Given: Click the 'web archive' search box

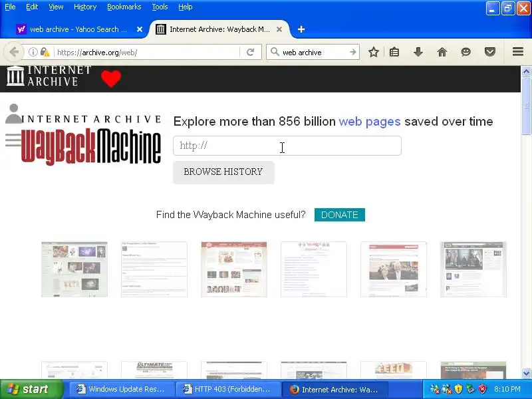Looking at the screenshot, I should (x=314, y=53).
